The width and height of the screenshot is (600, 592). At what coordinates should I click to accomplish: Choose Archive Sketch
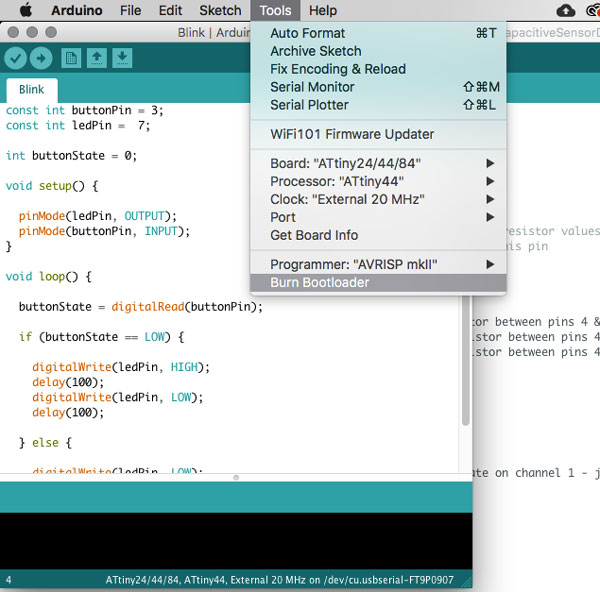coord(378,51)
